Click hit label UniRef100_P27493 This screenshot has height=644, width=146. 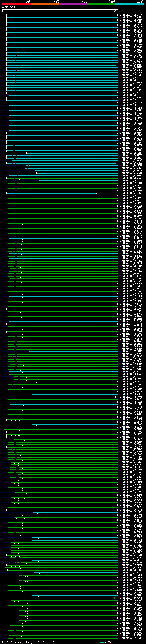[131, 248]
